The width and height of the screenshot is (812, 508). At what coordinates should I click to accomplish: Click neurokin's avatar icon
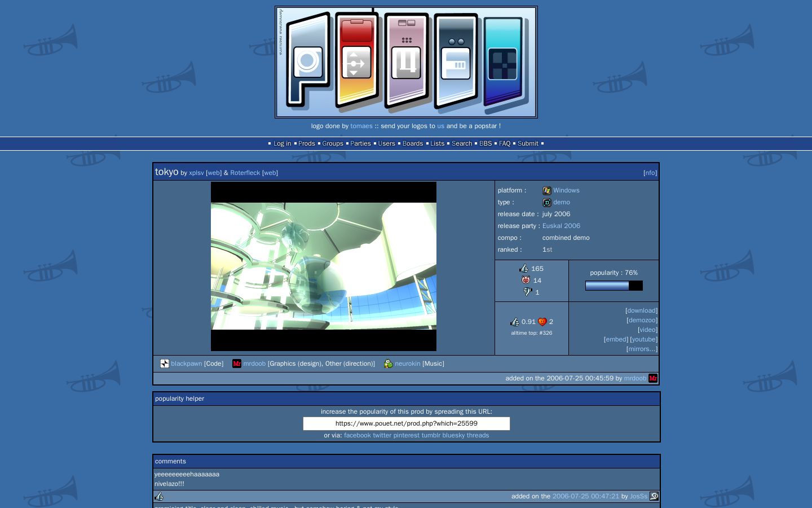click(389, 364)
